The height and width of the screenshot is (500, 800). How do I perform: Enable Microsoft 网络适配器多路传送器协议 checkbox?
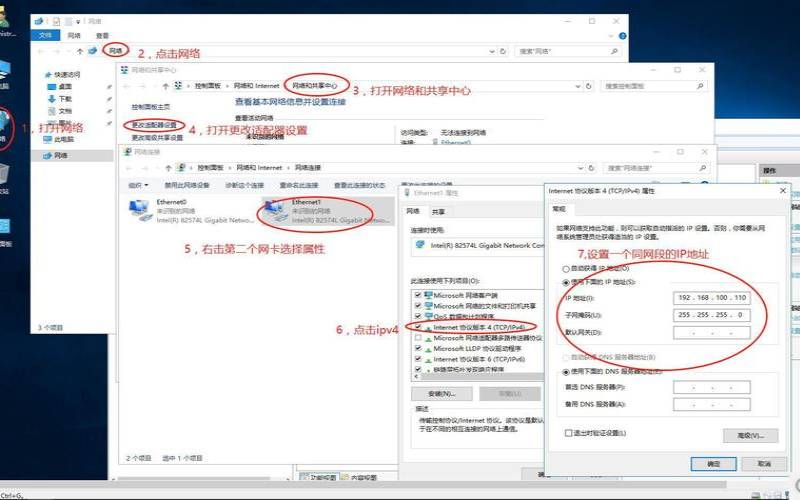point(418,338)
